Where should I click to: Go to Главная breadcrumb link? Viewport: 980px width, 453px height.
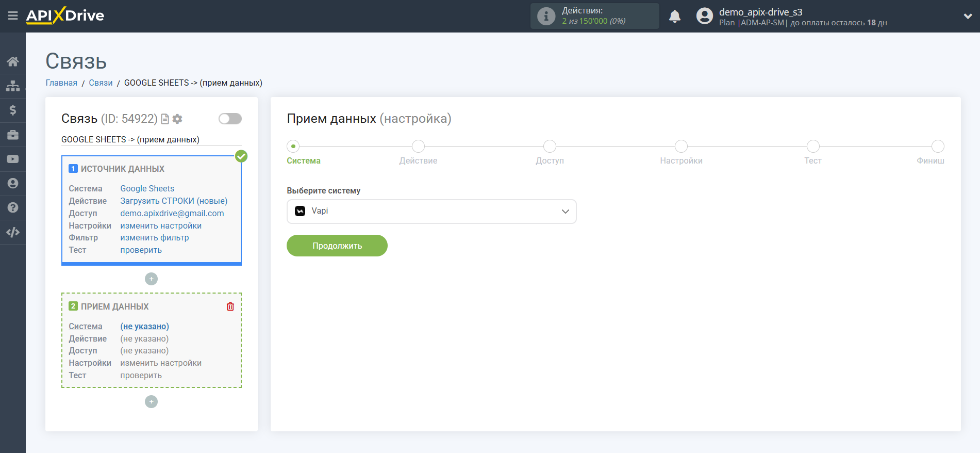(x=61, y=83)
